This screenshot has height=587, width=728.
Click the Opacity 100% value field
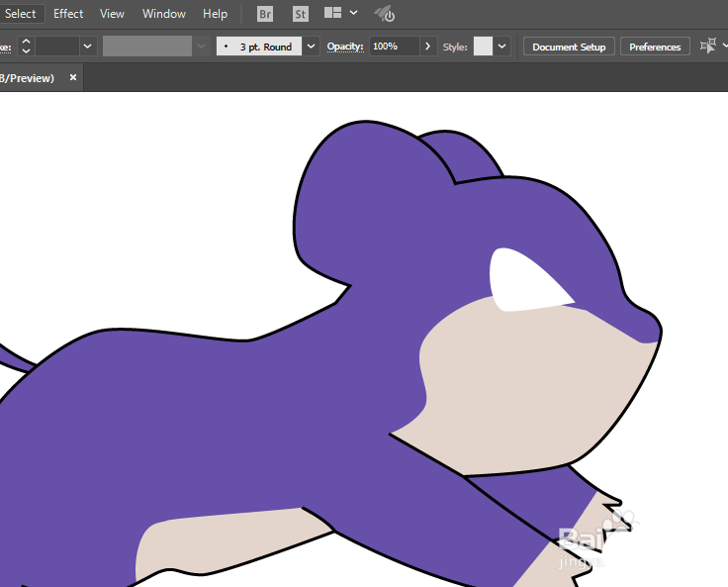pyautogui.click(x=395, y=47)
